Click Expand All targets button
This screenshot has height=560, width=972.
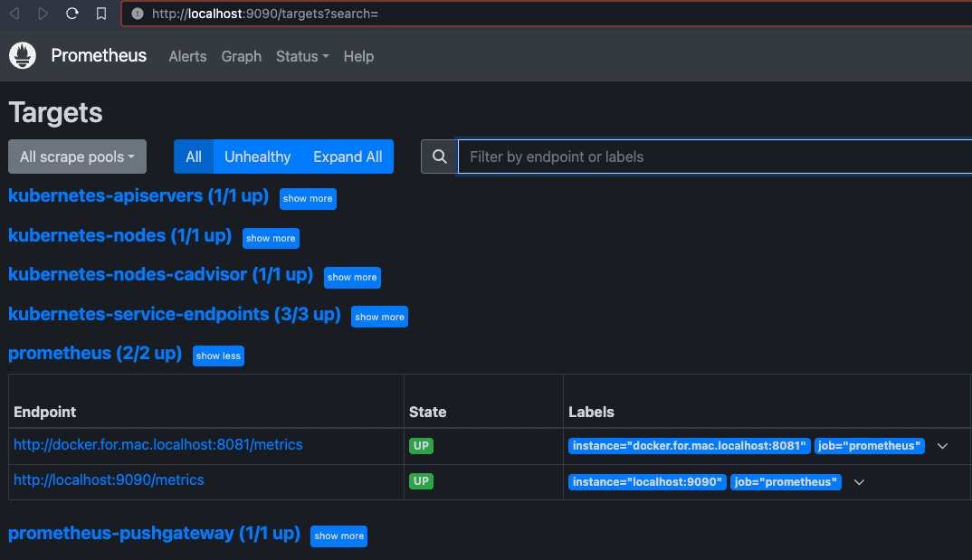point(348,157)
